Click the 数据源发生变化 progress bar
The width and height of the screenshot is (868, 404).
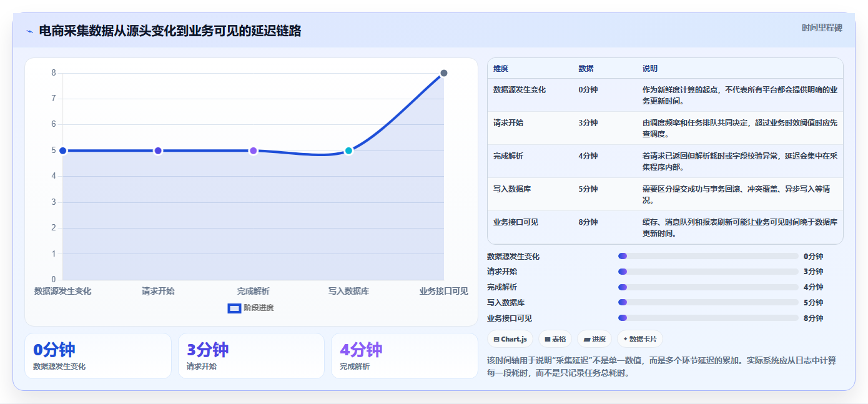click(x=708, y=256)
